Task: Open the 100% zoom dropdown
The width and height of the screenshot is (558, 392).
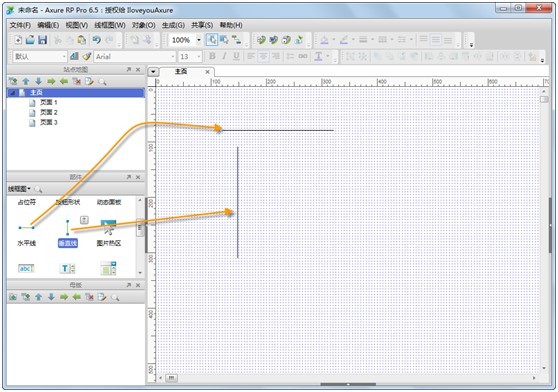Action: point(199,40)
